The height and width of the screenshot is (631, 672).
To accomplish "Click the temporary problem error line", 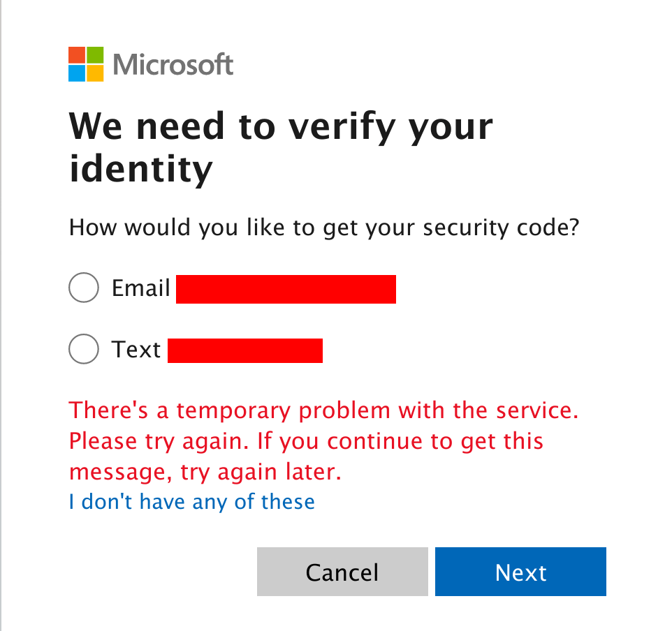I will (323, 410).
